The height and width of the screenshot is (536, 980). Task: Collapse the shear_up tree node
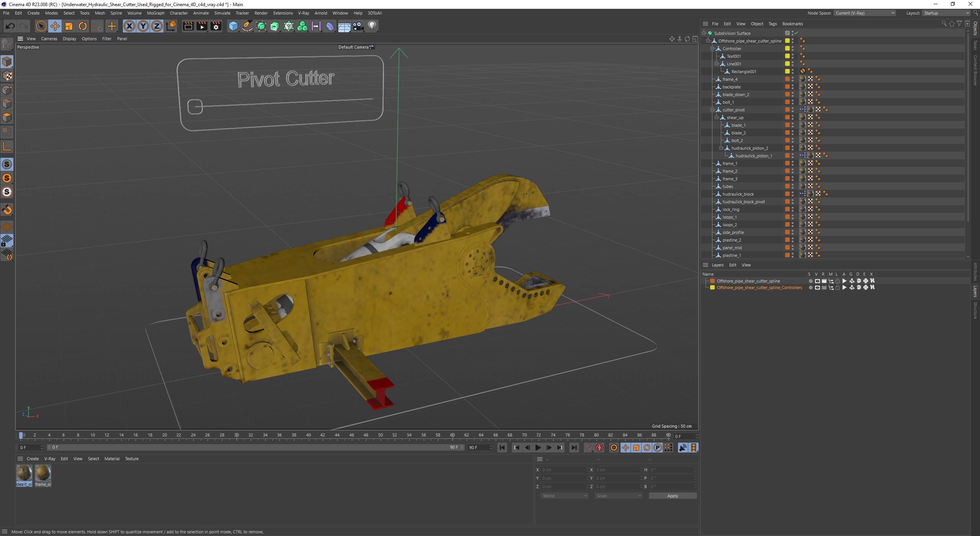717,118
